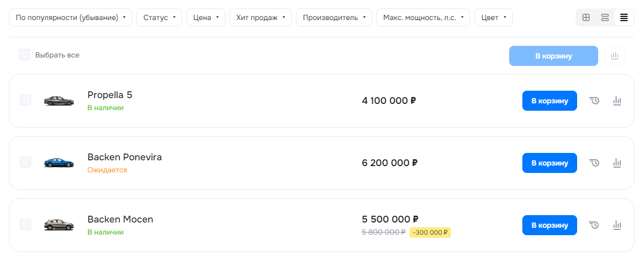This screenshot has height=261, width=644.
Task: Open the 'Хит продаж' filter
Action: (x=261, y=17)
